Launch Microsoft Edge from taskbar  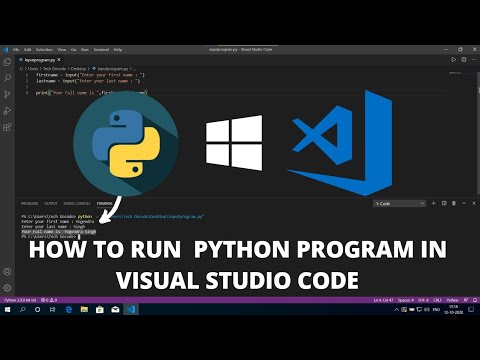(x=69, y=310)
